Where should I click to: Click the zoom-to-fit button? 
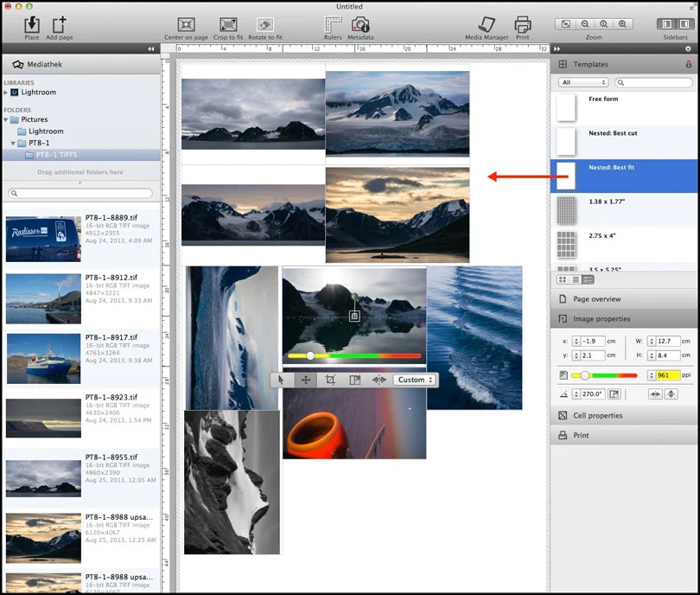click(565, 24)
